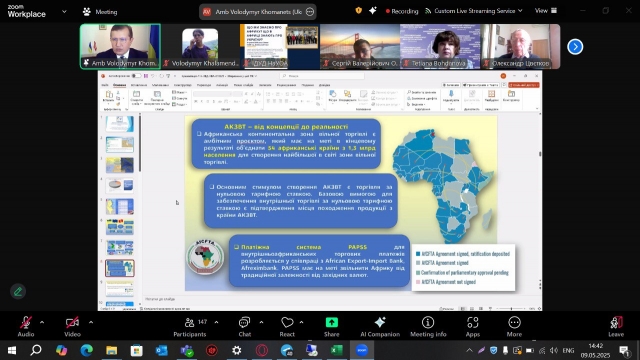Open the View layout menu
The width and height of the screenshot is (640, 360).
[x=546, y=11]
